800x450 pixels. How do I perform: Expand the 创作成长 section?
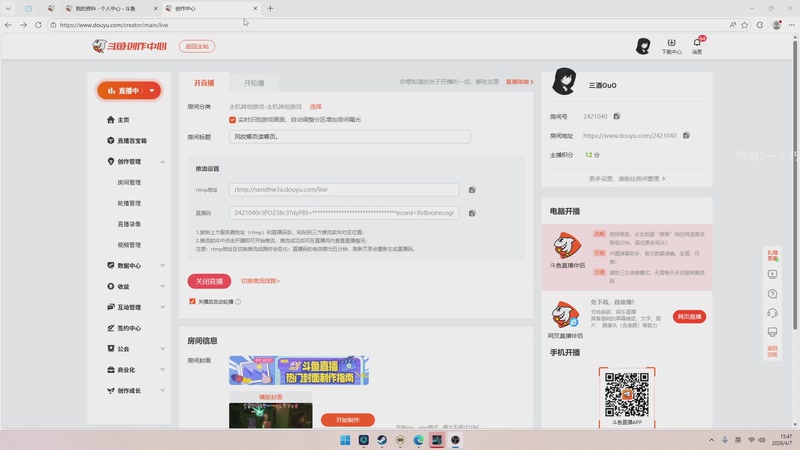click(x=163, y=390)
